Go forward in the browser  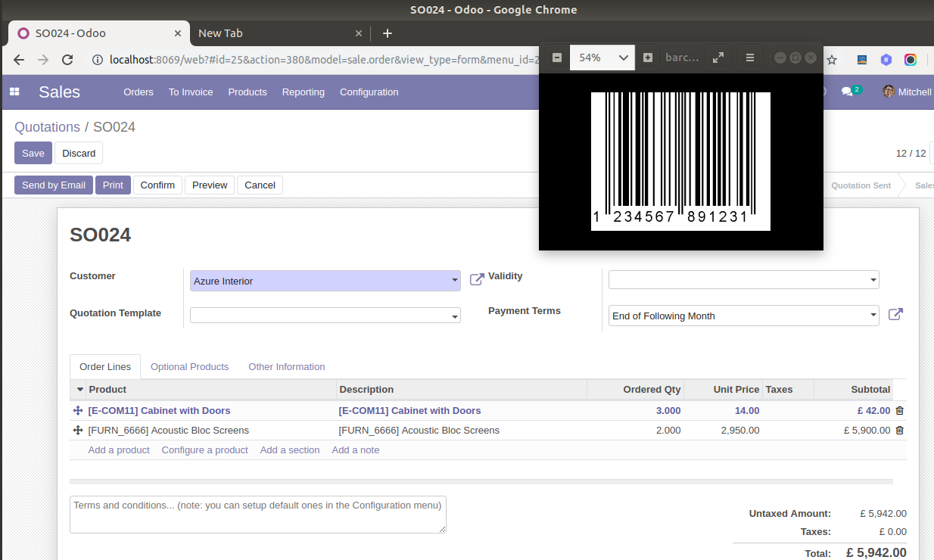pyautogui.click(x=43, y=60)
